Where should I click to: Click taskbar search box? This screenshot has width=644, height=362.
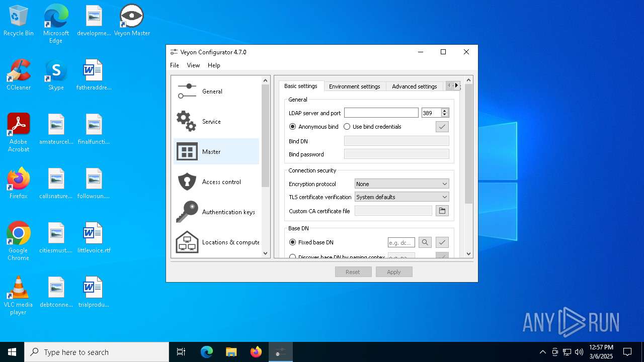(x=97, y=352)
